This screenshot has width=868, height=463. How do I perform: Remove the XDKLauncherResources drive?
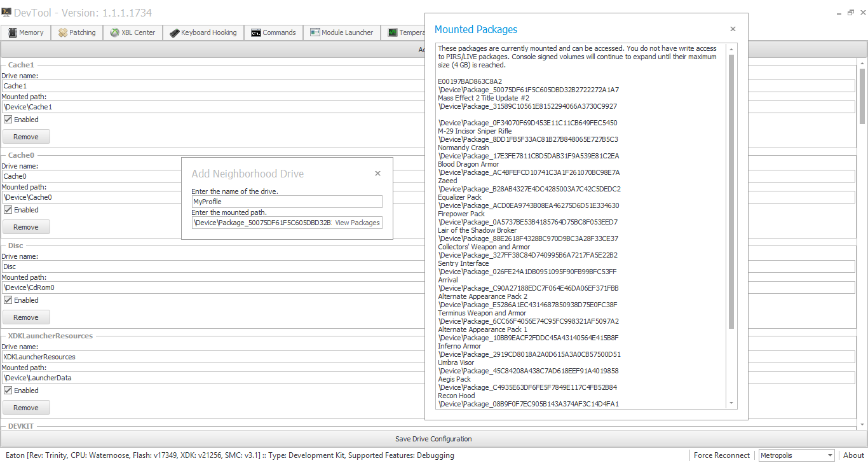pyautogui.click(x=26, y=408)
